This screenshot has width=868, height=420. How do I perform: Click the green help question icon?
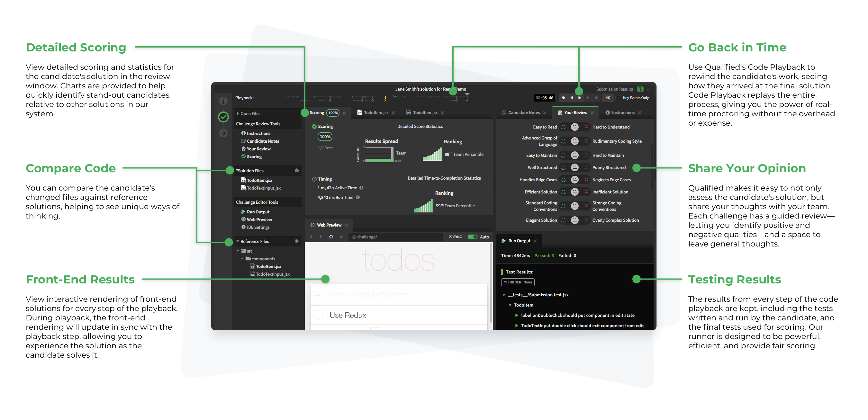(640, 89)
